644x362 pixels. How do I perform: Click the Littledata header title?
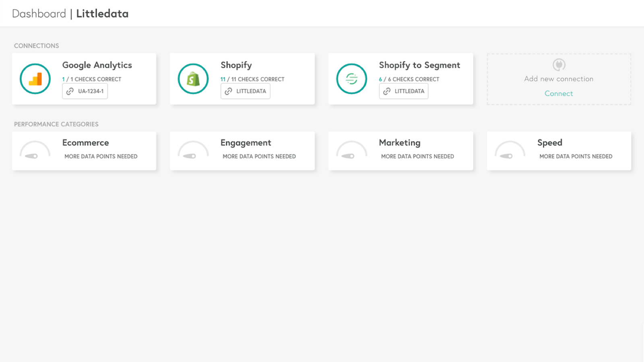[x=102, y=14]
